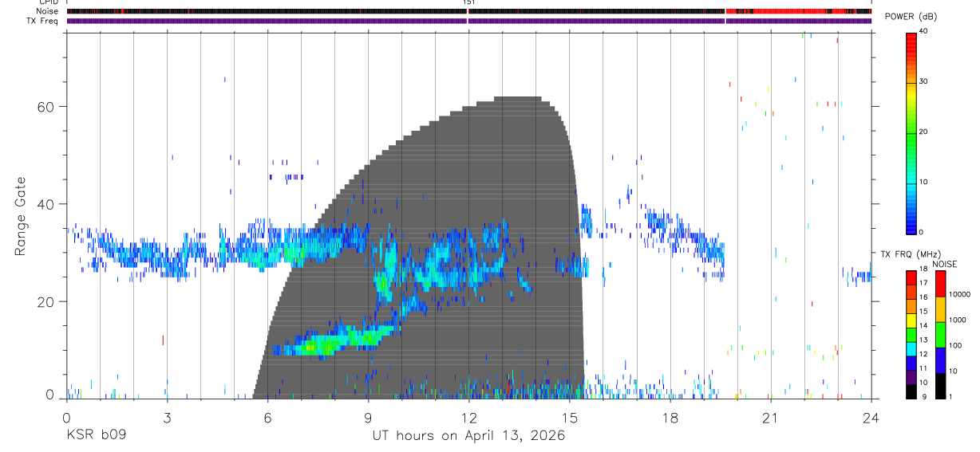Click the NOISE legend title
This screenshot has height=452, width=980.
[946, 264]
